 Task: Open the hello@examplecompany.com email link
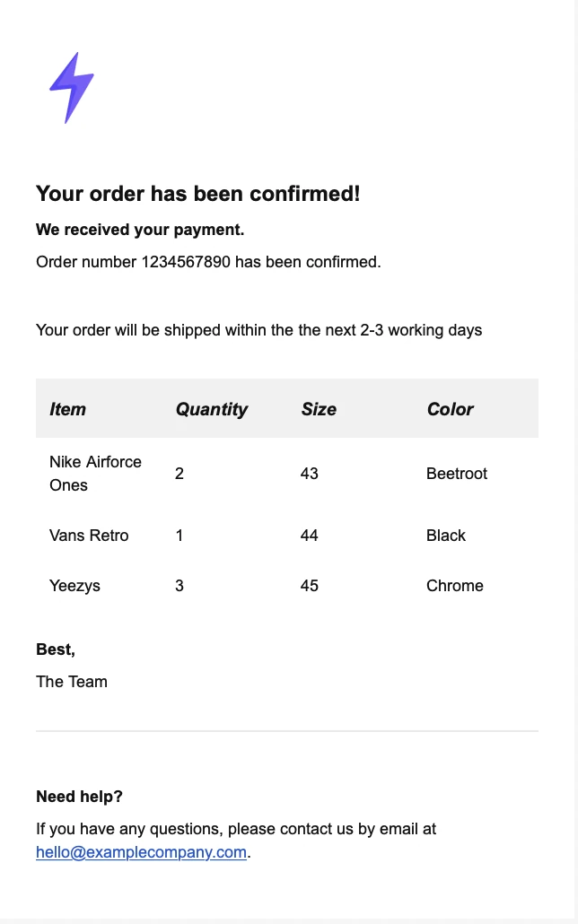pos(141,852)
